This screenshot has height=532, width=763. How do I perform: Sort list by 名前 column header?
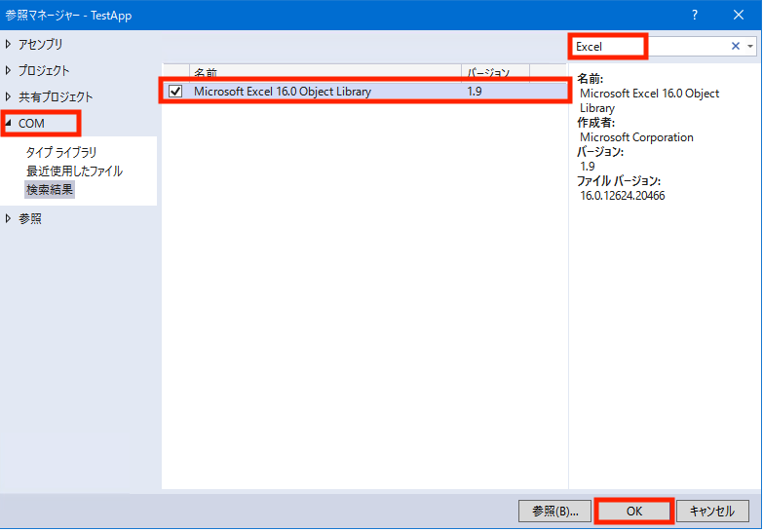pyautogui.click(x=325, y=72)
